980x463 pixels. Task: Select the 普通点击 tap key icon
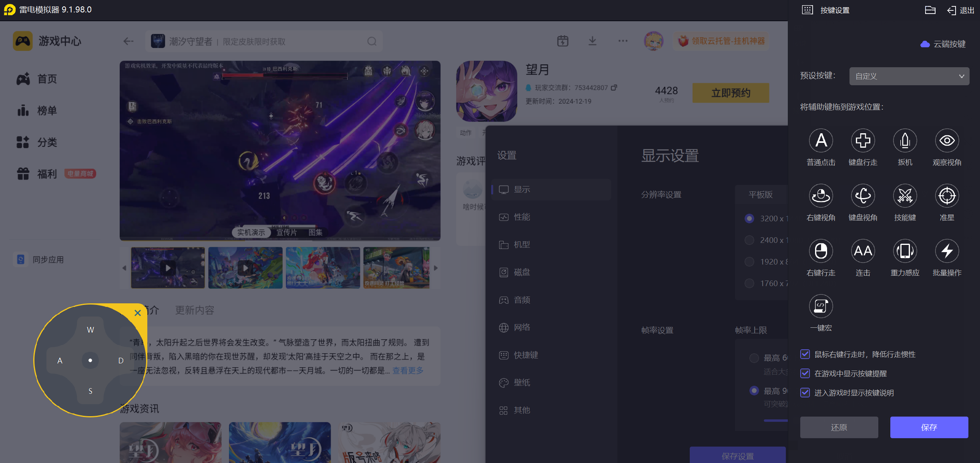821,140
